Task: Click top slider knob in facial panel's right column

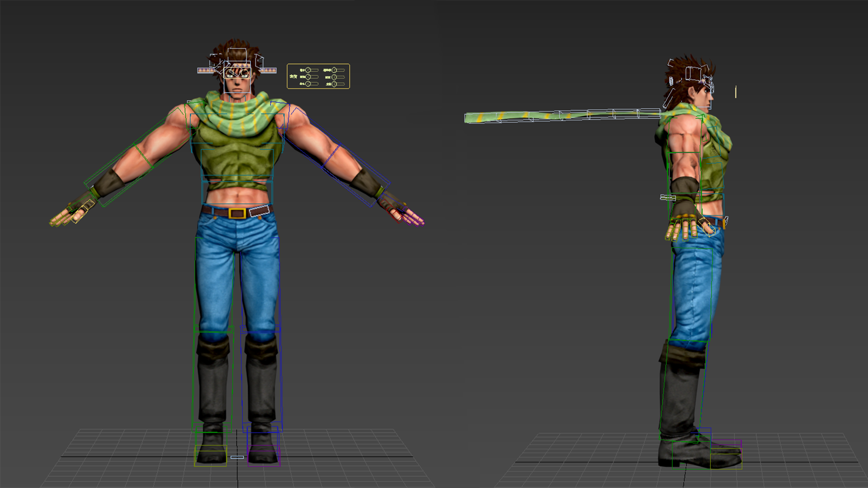Action: click(335, 70)
